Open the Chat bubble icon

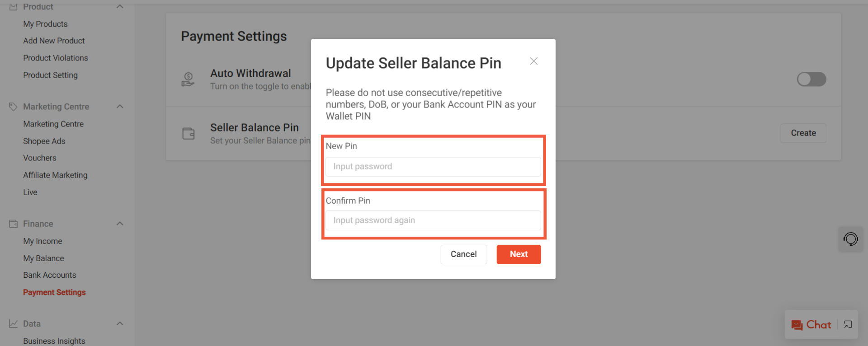797,325
